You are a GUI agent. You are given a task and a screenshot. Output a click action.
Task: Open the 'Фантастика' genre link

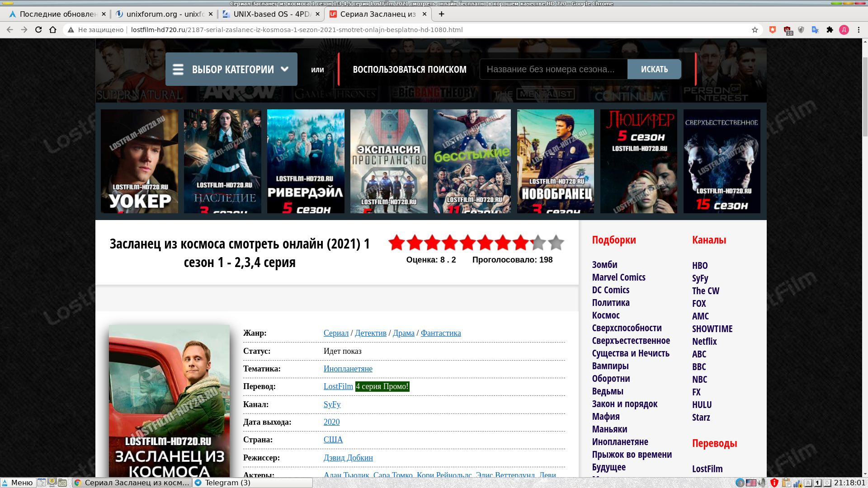point(441,333)
